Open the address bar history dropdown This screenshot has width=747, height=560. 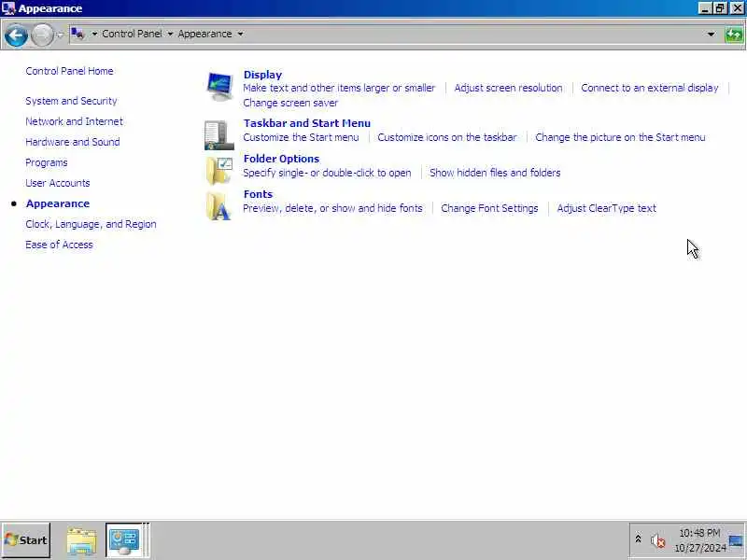(711, 35)
